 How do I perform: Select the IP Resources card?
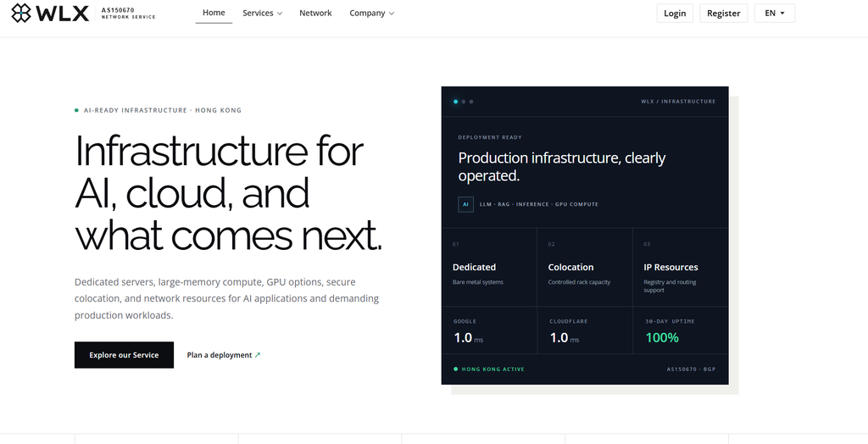pos(681,267)
